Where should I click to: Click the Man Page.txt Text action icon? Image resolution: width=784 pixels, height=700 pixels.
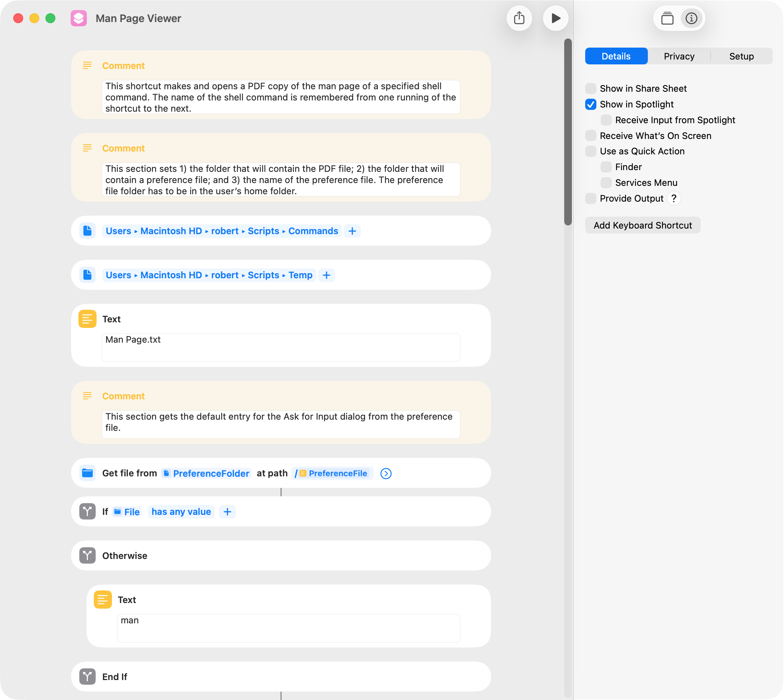(87, 319)
